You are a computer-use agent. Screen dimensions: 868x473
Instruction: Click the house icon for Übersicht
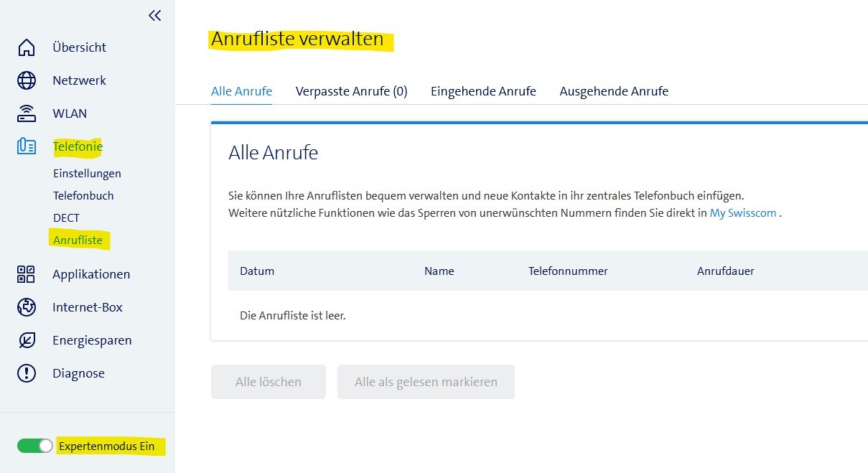click(27, 47)
